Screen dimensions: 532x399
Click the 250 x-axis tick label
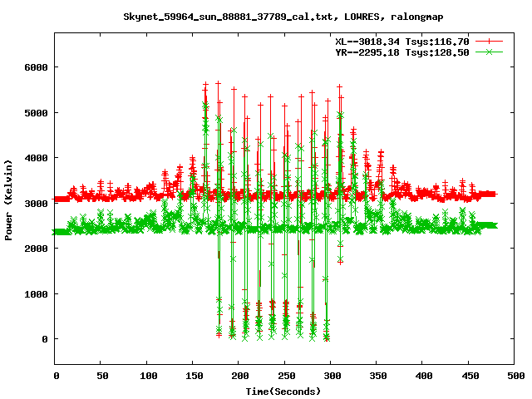(x=286, y=376)
